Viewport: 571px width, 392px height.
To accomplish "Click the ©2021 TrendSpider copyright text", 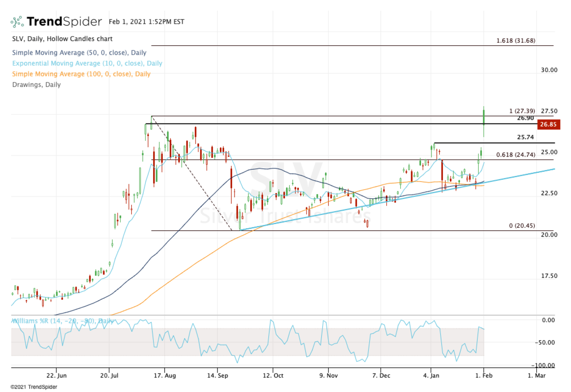I will point(33,387).
